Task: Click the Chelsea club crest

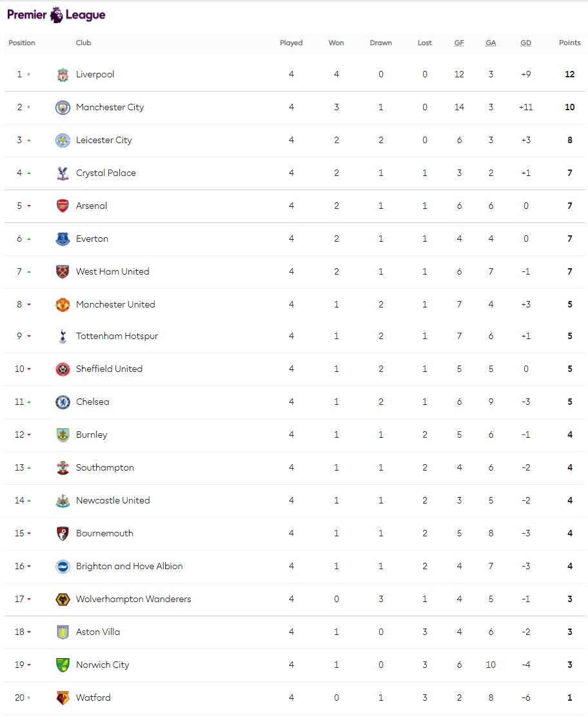Action: [63, 402]
